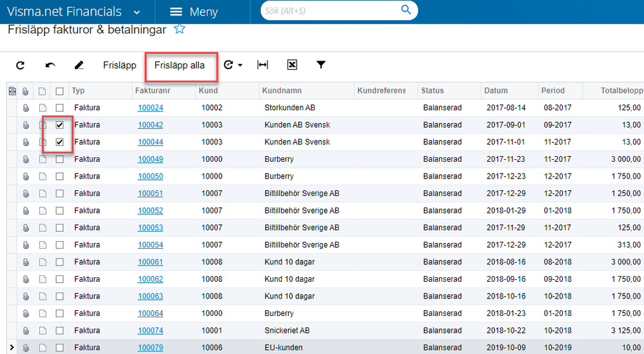
Task: Check the box for invoice 100062
Action: click(x=59, y=279)
